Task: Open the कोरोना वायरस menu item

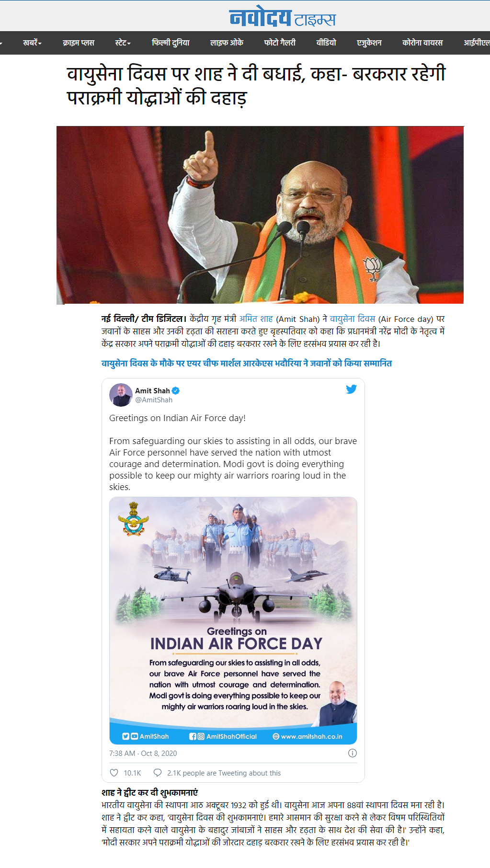Action: click(422, 43)
